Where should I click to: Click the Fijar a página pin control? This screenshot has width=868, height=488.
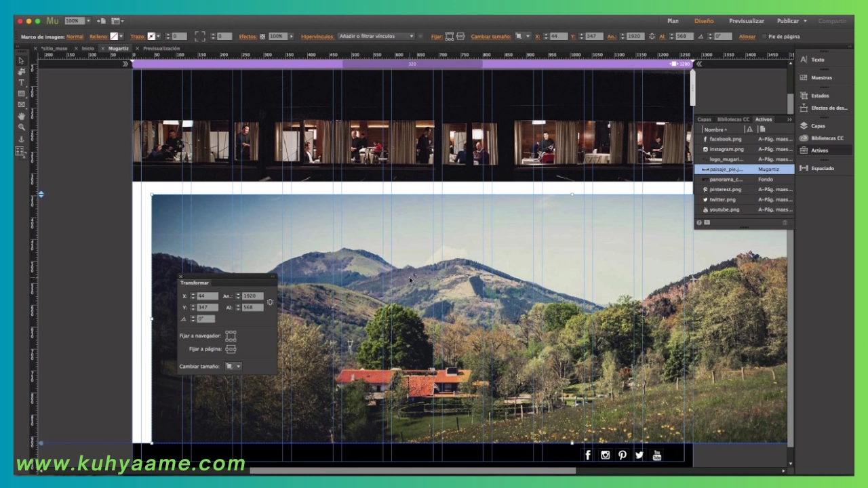[231, 349]
